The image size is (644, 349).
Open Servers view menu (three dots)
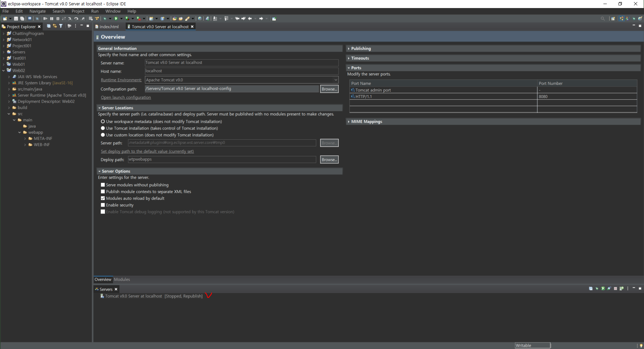[x=628, y=289]
